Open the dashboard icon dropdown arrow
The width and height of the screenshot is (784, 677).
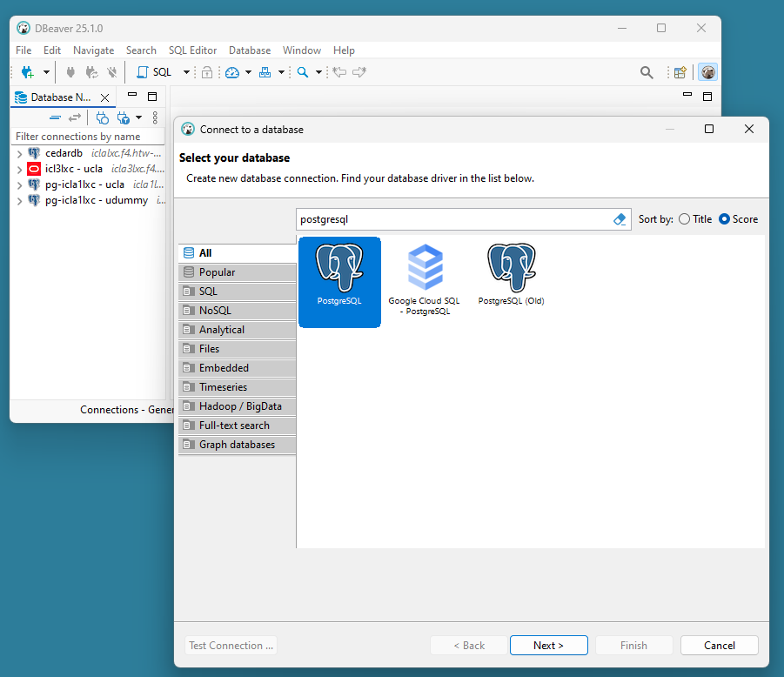[248, 72]
